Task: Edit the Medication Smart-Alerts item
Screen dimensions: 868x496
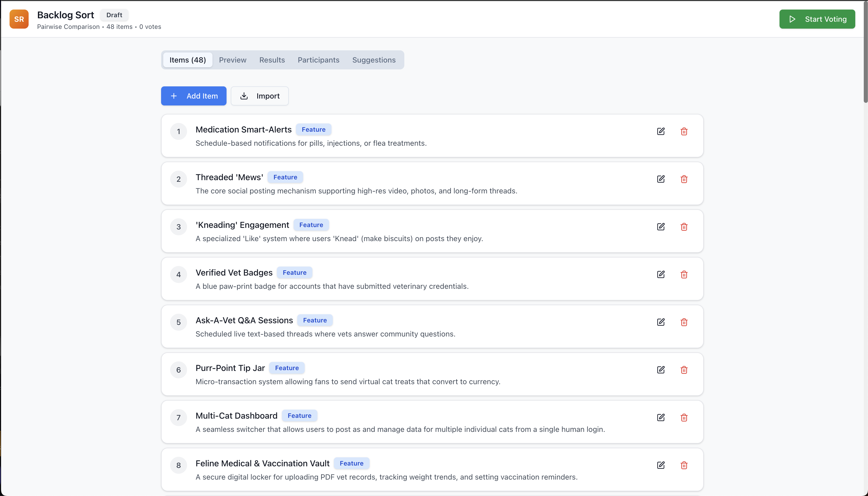Action: pyautogui.click(x=661, y=131)
